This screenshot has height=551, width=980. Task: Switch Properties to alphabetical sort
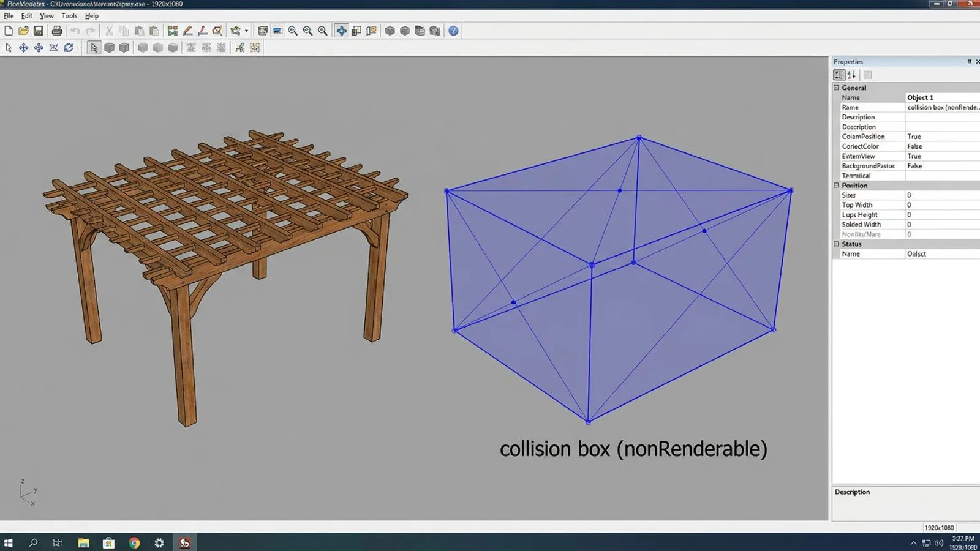[851, 75]
